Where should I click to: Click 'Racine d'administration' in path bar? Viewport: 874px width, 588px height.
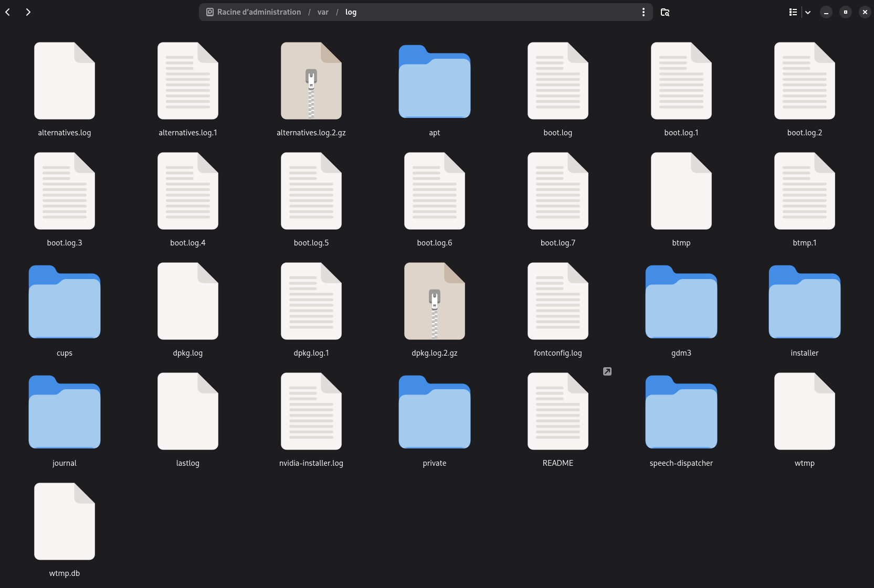[254, 12]
